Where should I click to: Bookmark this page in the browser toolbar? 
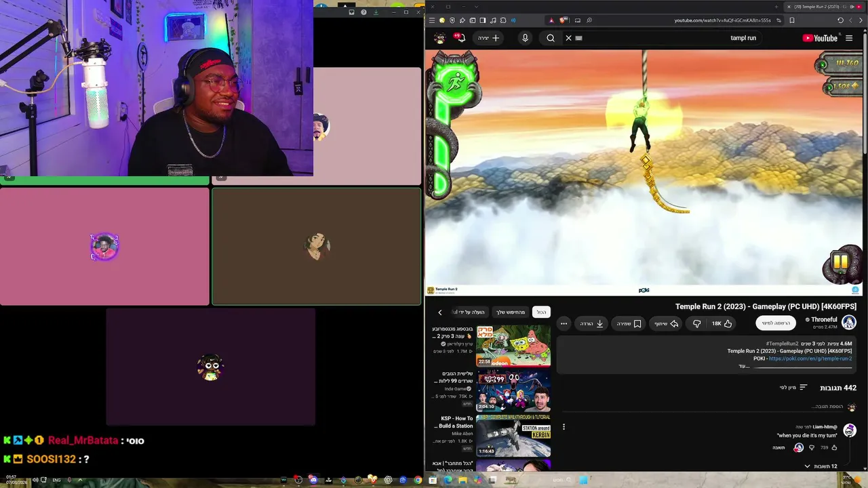click(x=792, y=20)
